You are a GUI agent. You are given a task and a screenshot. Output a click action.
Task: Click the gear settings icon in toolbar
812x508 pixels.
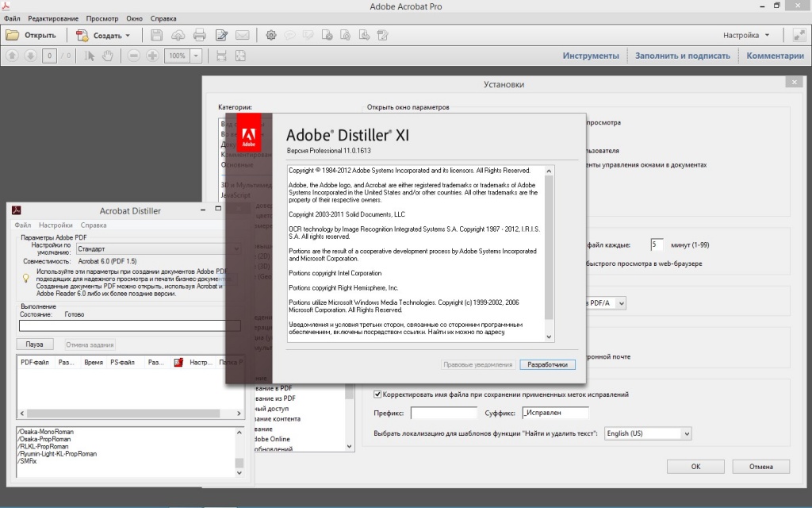(271, 35)
